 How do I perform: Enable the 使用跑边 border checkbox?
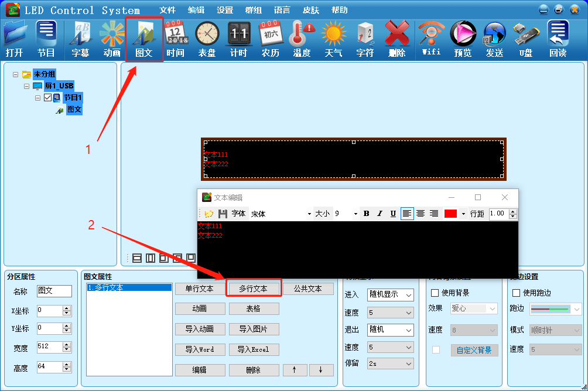coord(515,293)
